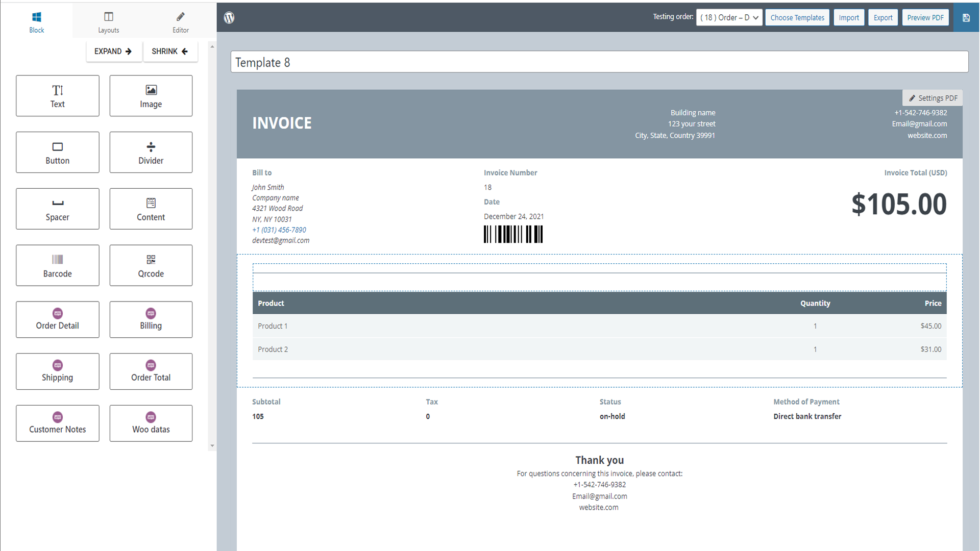
Task: Open the Testing order dropdown
Action: click(729, 17)
